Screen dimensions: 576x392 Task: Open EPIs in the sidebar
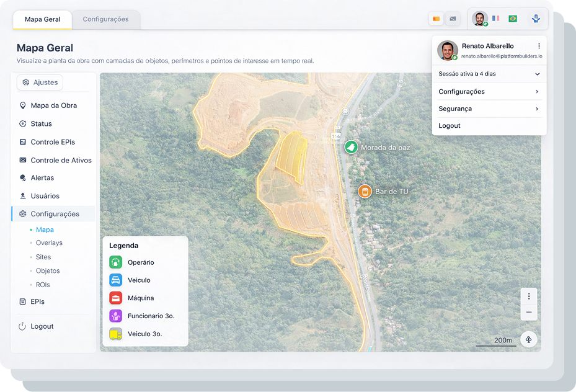pyautogui.click(x=54, y=301)
